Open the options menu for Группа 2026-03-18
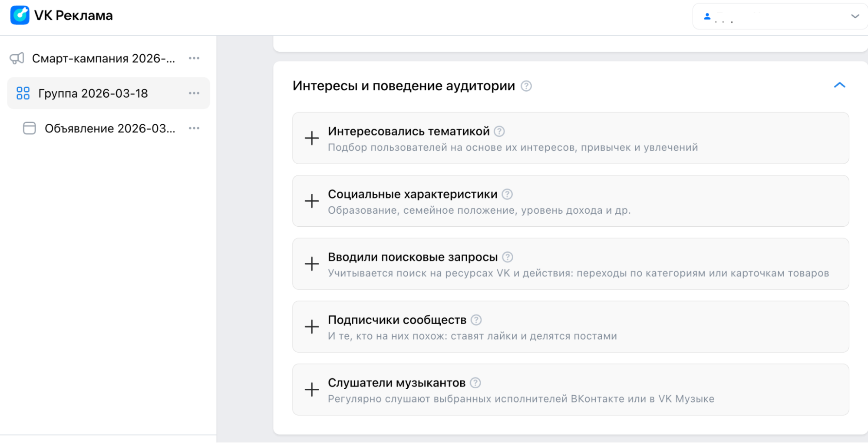Screen dimensions: 868x443 point(194,93)
